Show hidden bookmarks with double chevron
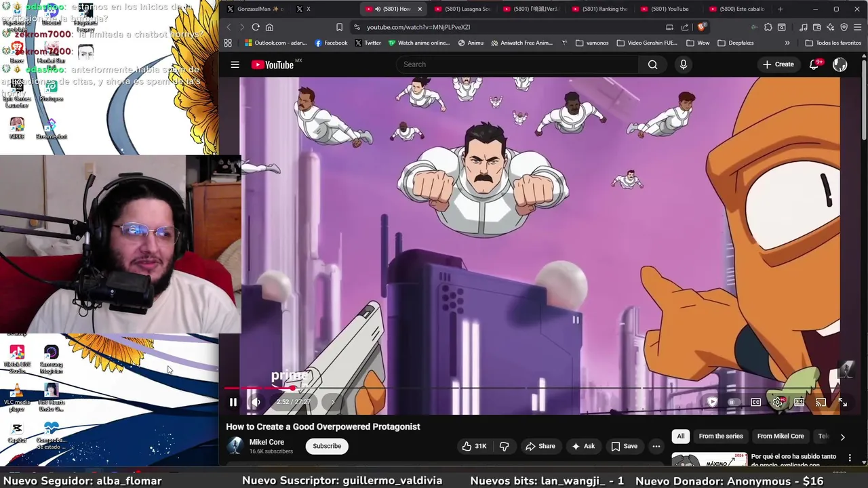Viewport: 868px width, 488px height. [787, 43]
